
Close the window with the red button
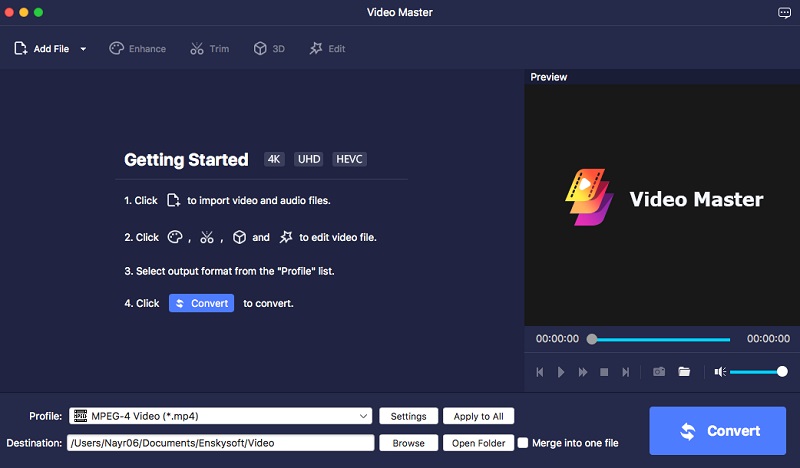pos(9,12)
